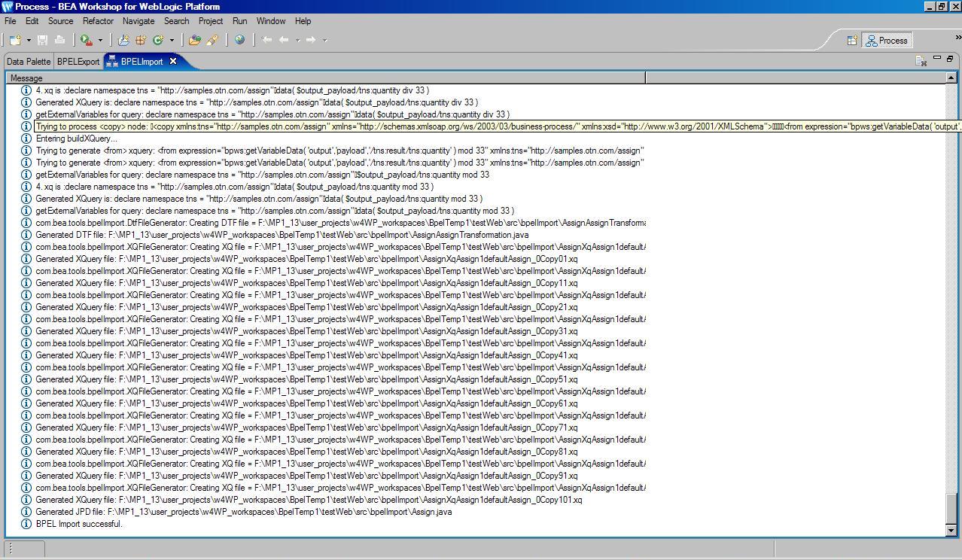Click the Forward navigation arrow
This screenshot has height=560, width=962.
310,40
